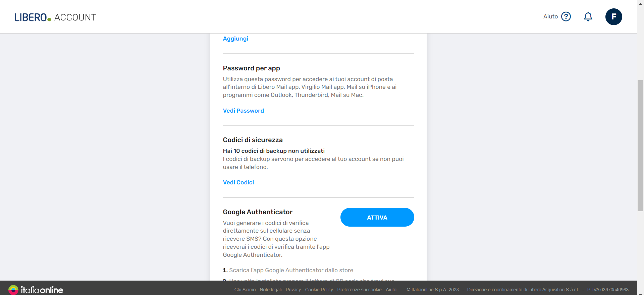Show app passwords via Vedi Password
Image resolution: width=644 pixels, height=295 pixels.
243,111
